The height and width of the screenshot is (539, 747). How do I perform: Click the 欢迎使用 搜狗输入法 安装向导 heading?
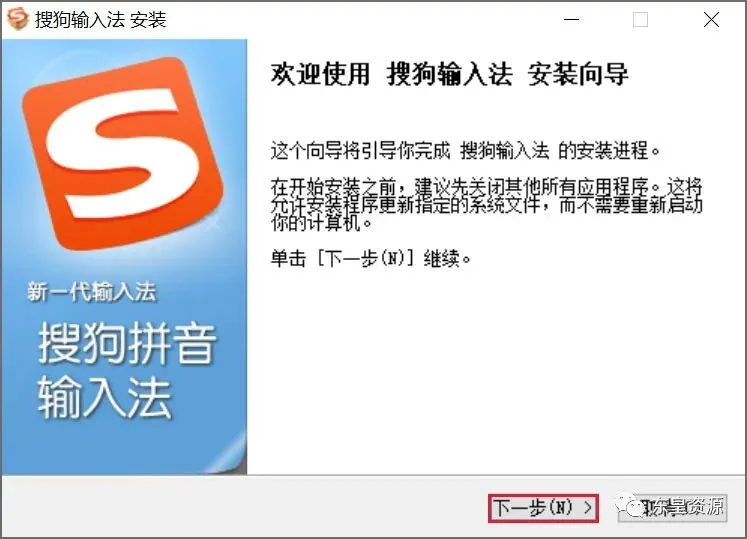(449, 74)
